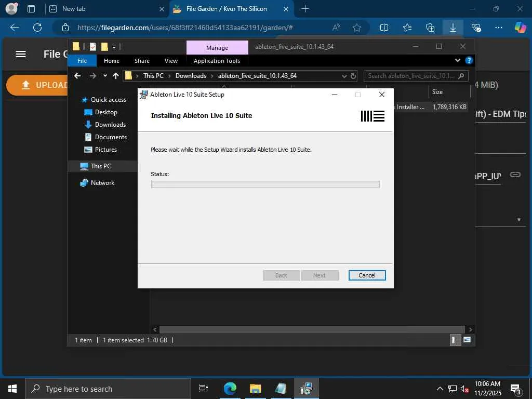Select Documents in navigation pane
This screenshot has width=532, height=399.
pyautogui.click(x=111, y=137)
